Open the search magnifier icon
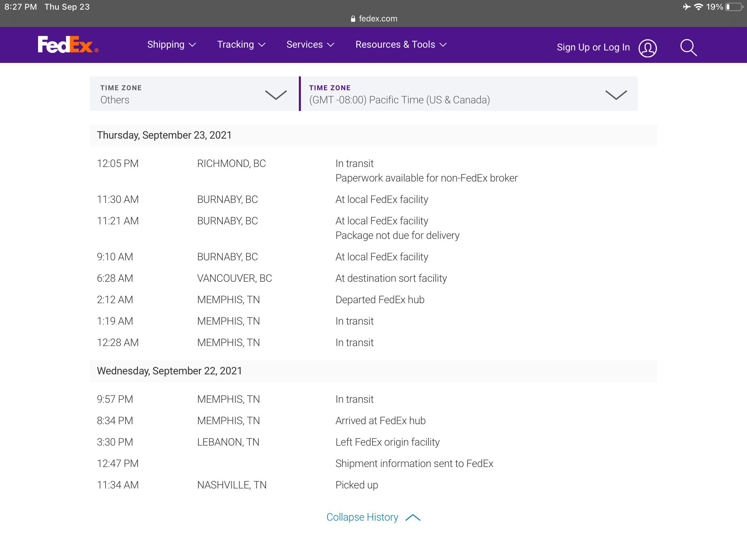The width and height of the screenshot is (747, 560). [689, 48]
